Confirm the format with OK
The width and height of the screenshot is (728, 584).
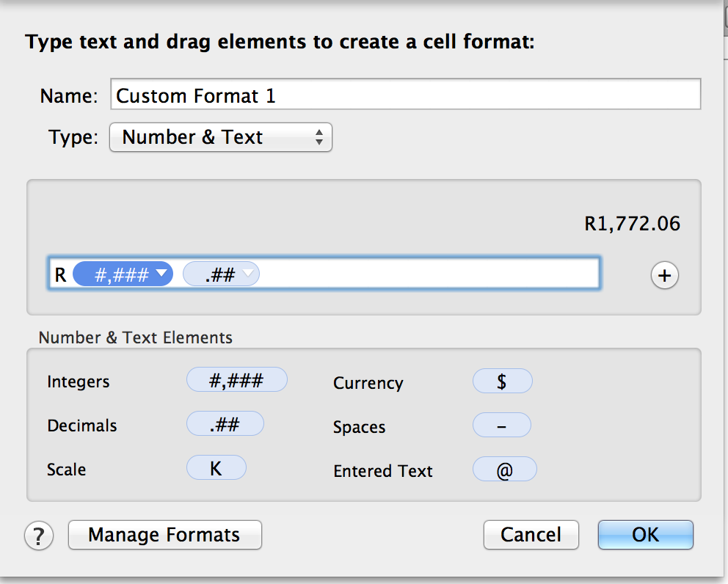645,535
